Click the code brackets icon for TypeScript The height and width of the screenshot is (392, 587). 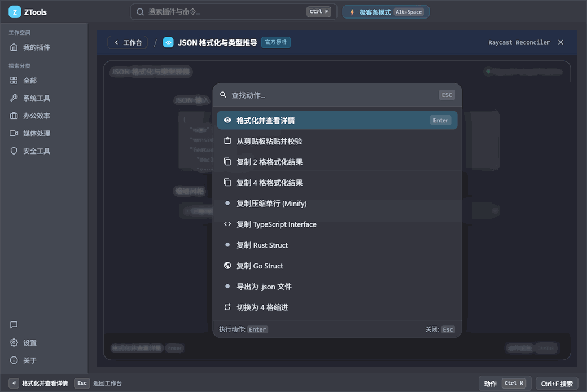pos(227,224)
